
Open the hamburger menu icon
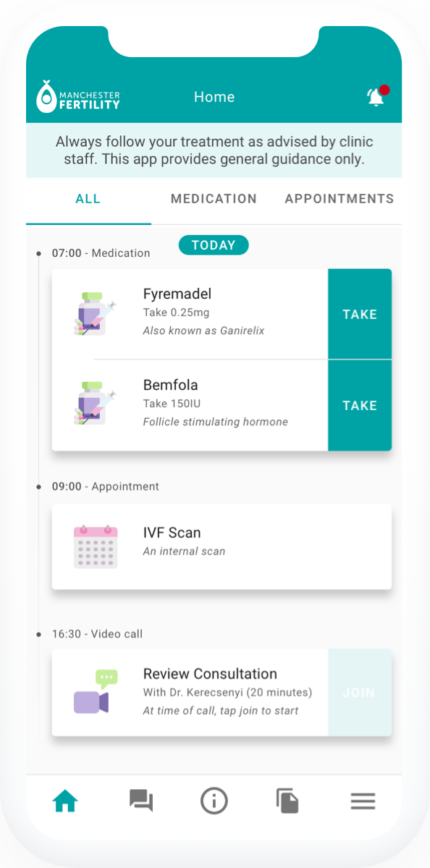pyautogui.click(x=363, y=801)
